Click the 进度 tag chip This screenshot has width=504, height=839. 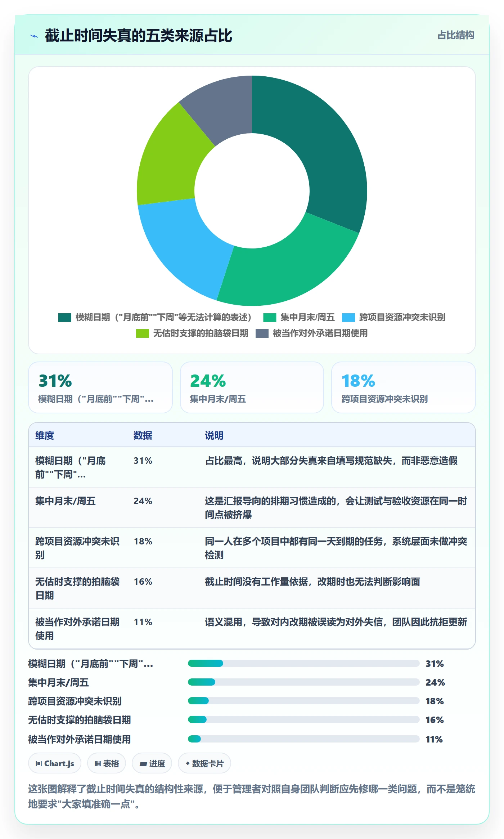coord(152,763)
